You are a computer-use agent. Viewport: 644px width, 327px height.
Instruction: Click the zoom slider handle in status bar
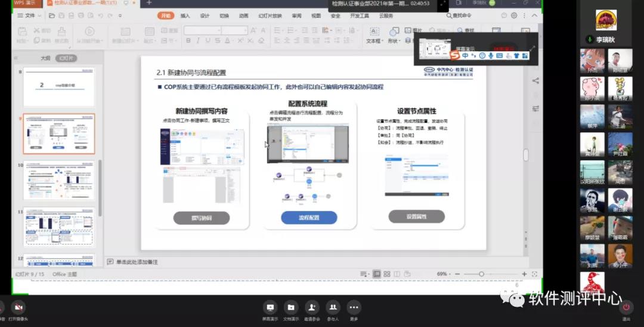point(481,274)
